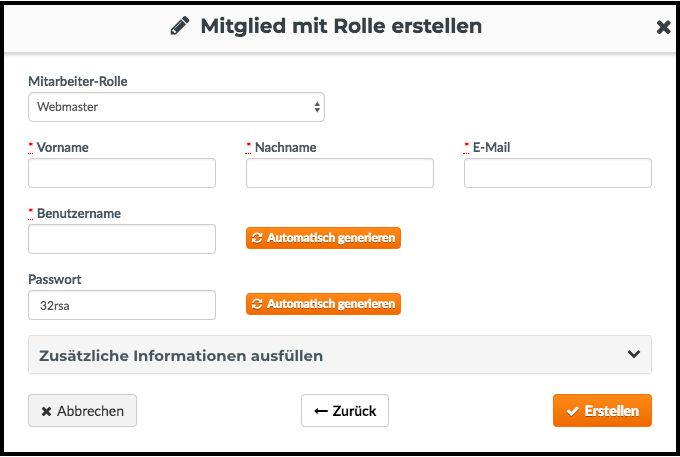
Task: Open the Mitarbeiter-Rolle dropdown
Action: [x=177, y=107]
